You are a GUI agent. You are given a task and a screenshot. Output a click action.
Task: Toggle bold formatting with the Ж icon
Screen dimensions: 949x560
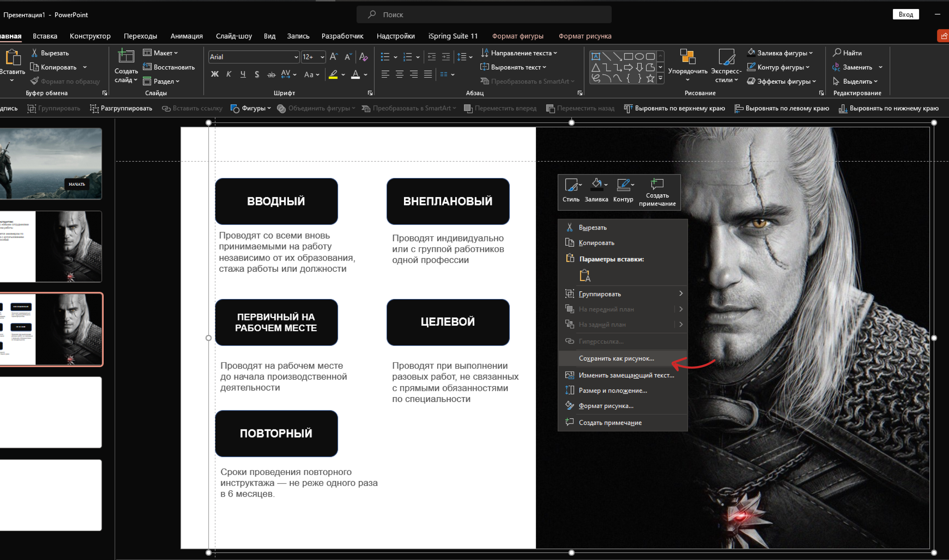(215, 74)
